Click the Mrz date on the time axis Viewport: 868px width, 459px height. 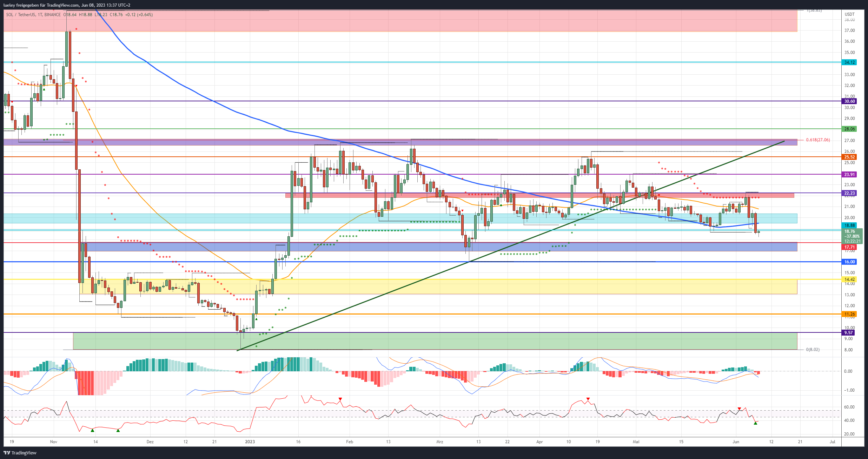[x=439, y=442]
